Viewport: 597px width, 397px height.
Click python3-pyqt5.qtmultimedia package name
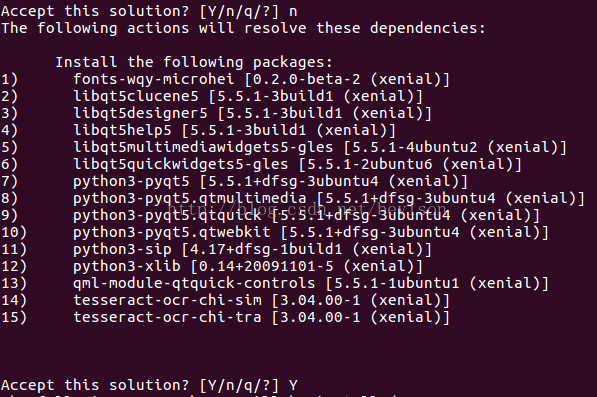pyautogui.click(x=190, y=198)
